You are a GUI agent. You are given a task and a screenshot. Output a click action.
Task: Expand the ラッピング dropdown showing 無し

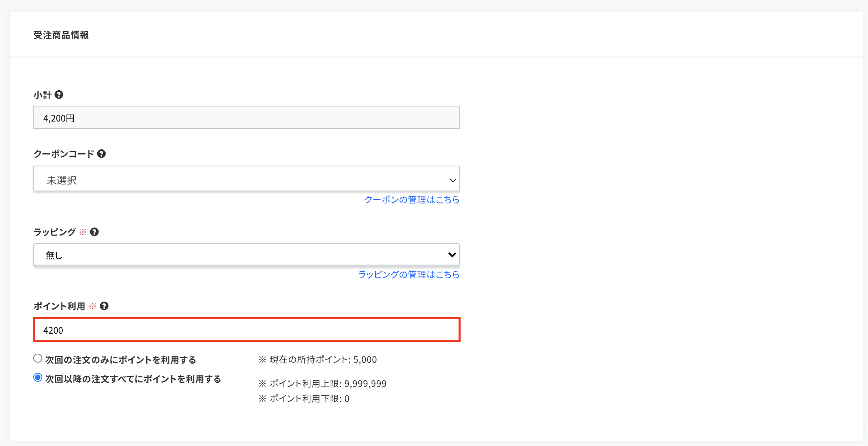[x=247, y=255]
